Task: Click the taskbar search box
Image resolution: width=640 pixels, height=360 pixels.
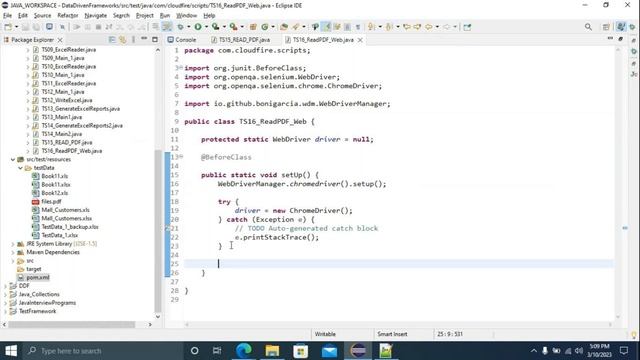Action: (x=102, y=351)
